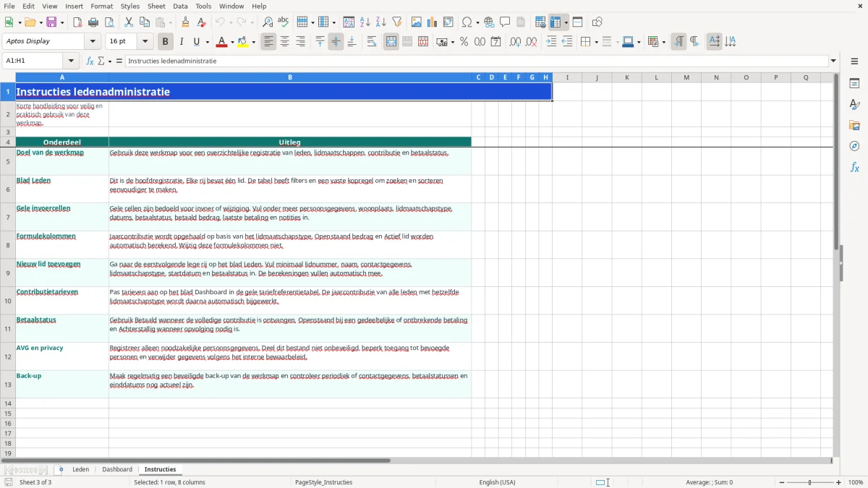Image resolution: width=868 pixels, height=488 pixels.
Task: Click the Format as Date icon
Action: pyautogui.click(x=495, y=42)
